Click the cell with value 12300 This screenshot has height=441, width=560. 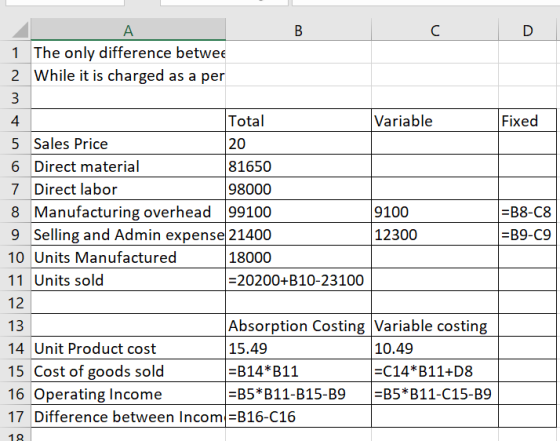(x=435, y=235)
